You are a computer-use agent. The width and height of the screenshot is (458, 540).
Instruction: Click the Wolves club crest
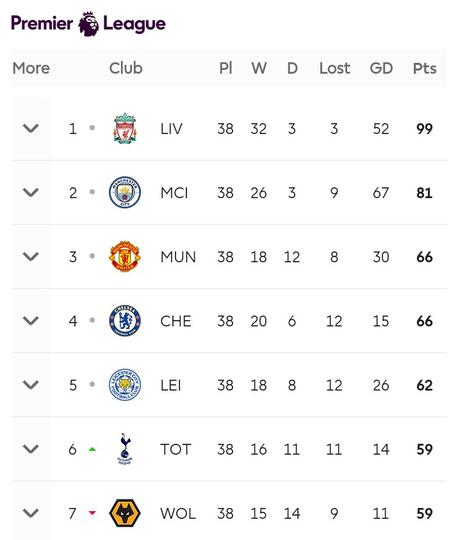pyautogui.click(x=125, y=513)
